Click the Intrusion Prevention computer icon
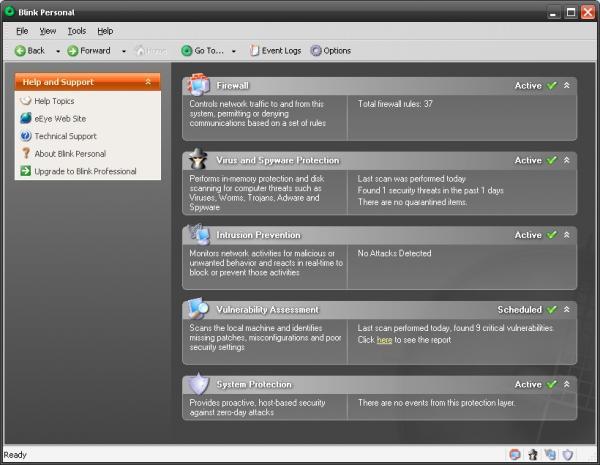 (x=200, y=233)
